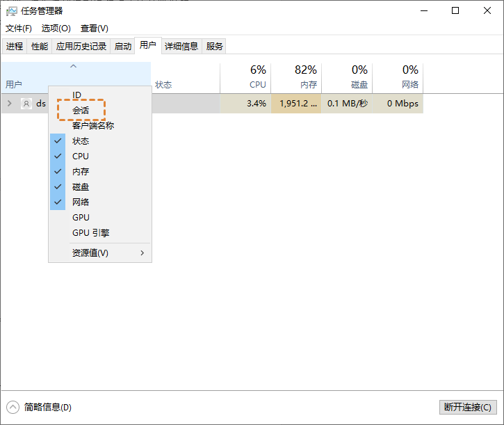Click the 简略信息(D) link

[48, 408]
